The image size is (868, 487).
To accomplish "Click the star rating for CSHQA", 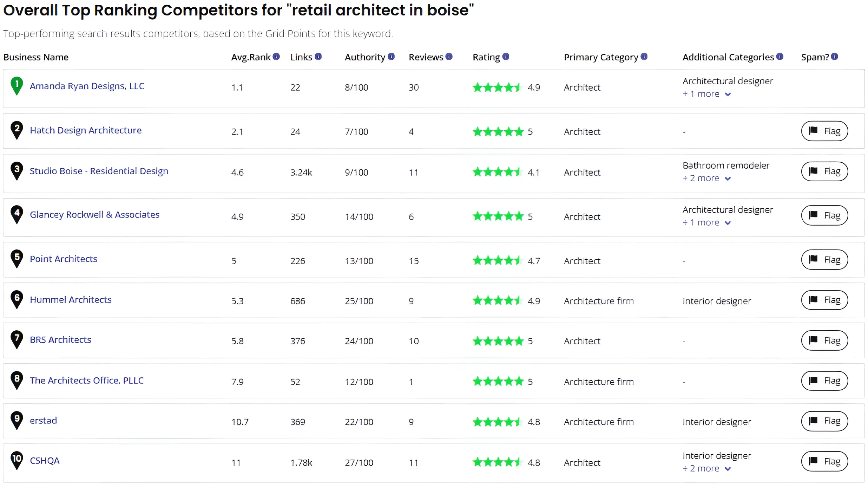I will (x=498, y=462).
